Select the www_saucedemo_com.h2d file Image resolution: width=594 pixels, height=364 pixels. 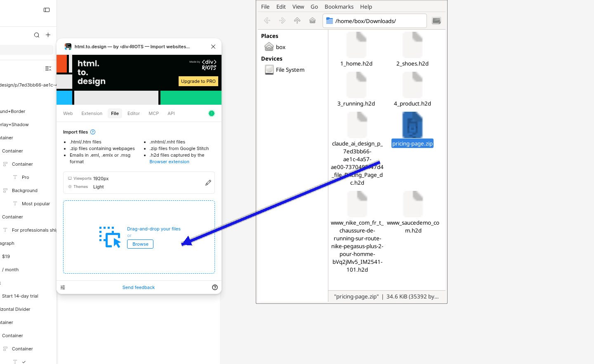coord(413,212)
